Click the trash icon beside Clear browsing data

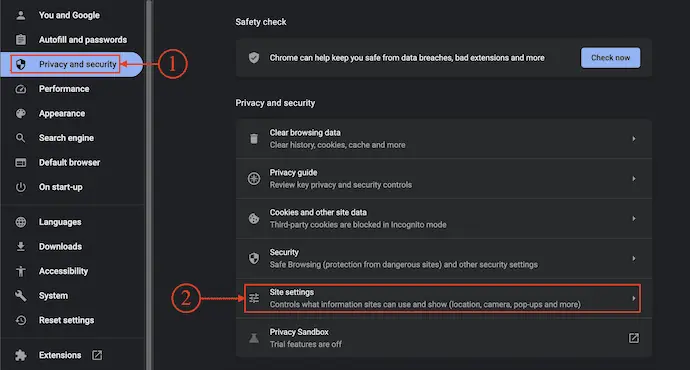point(254,139)
